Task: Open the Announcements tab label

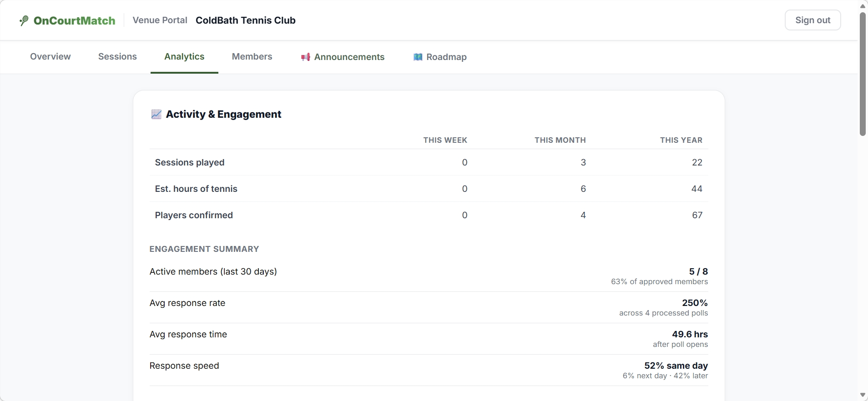Action: 349,57
